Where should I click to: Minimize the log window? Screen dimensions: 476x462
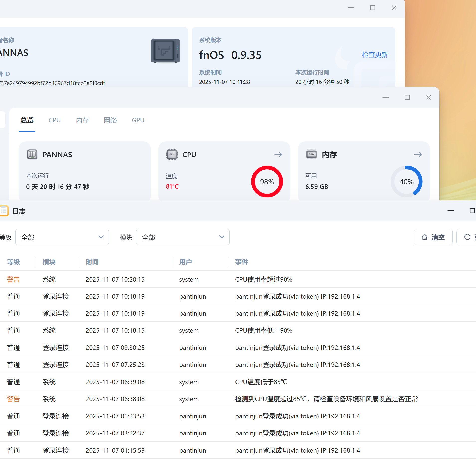tap(450, 211)
